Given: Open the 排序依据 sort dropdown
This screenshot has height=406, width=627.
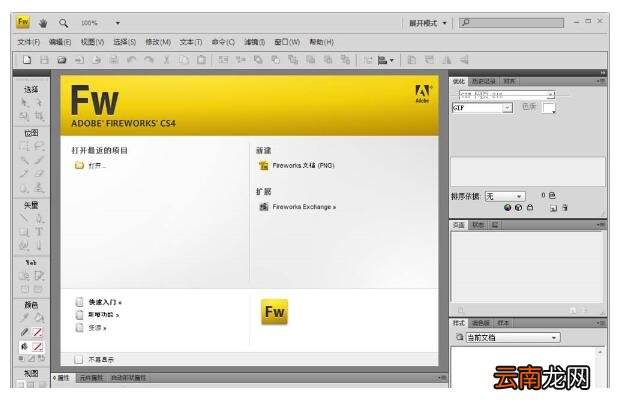Looking at the screenshot, I should pos(505,196).
